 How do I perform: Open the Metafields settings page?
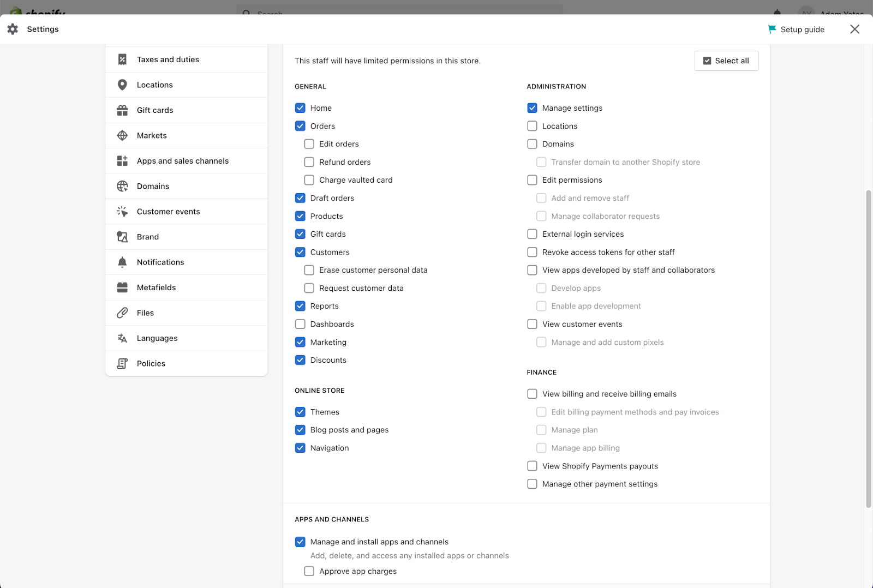[156, 287]
